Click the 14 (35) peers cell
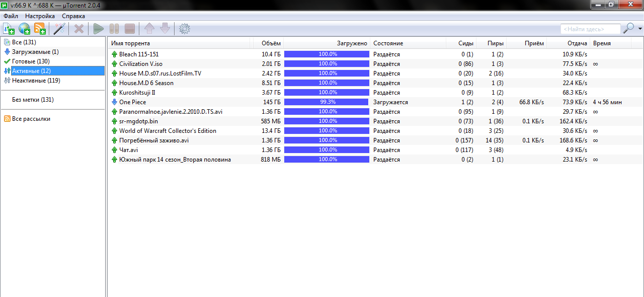Viewport: 644px width, 297px height. pyautogui.click(x=495, y=140)
